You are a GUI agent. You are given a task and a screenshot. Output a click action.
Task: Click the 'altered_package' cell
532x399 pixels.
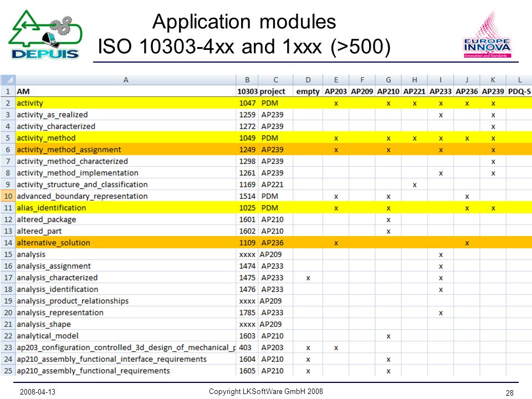(x=126, y=219)
